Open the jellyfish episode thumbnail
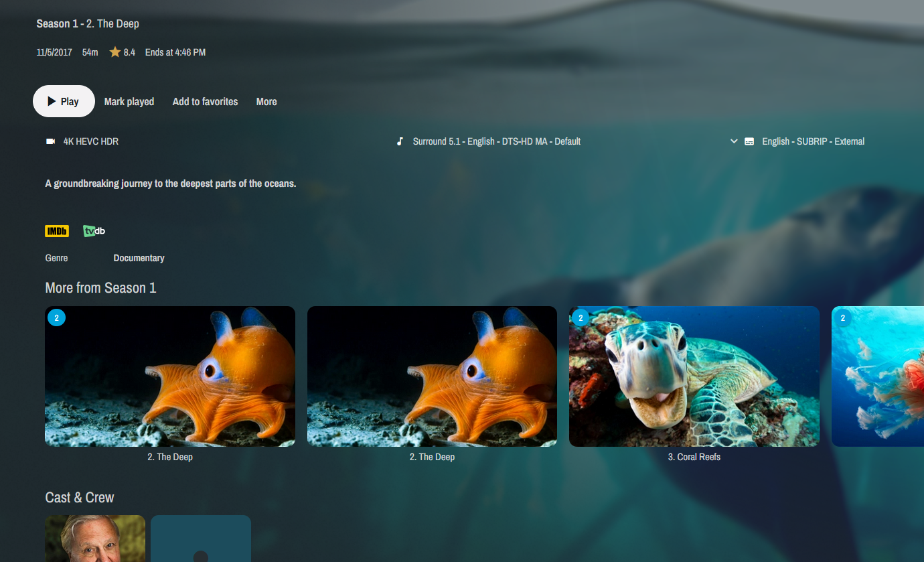Image resolution: width=924 pixels, height=562 pixels. [877, 376]
